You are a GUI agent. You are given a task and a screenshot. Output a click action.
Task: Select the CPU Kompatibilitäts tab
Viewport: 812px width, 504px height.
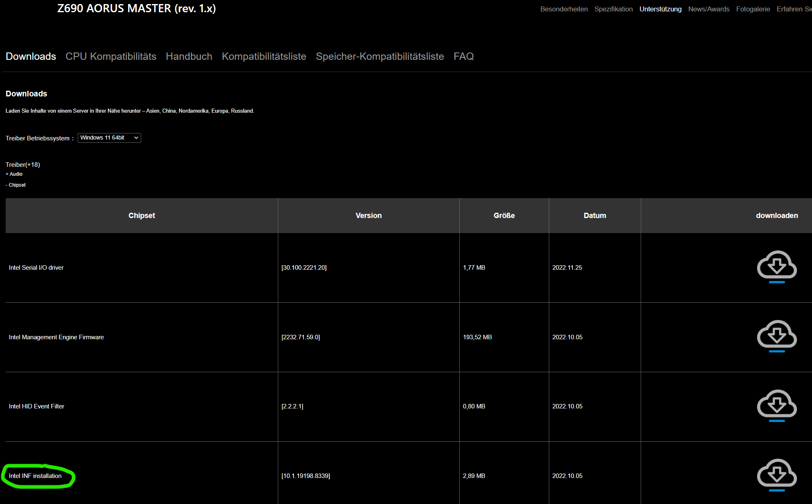(111, 57)
